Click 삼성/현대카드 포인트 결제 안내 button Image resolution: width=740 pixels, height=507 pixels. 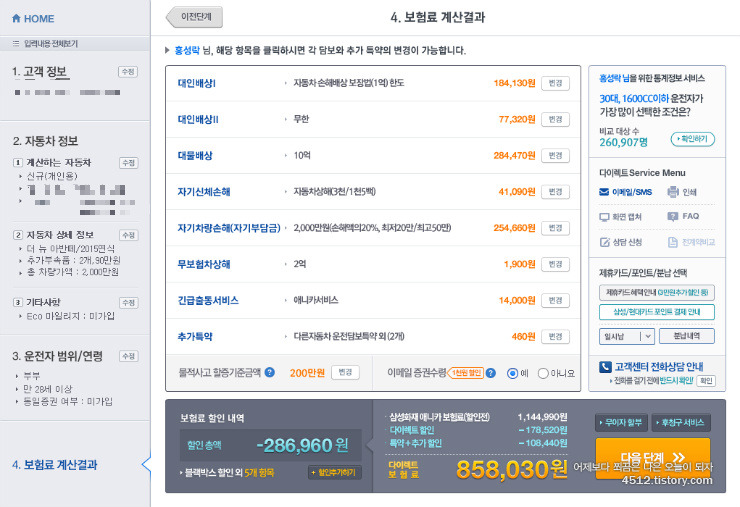point(656,312)
